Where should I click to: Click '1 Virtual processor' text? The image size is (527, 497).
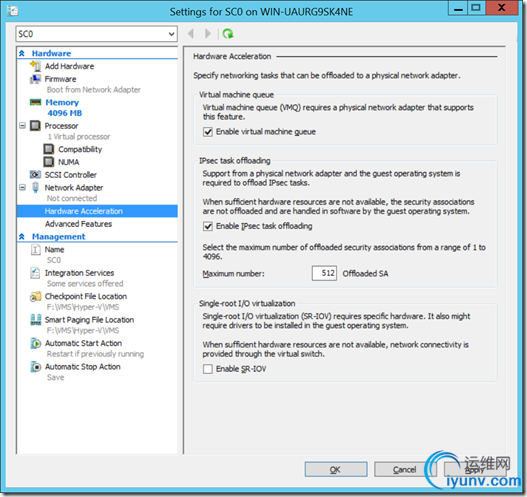tap(79, 136)
